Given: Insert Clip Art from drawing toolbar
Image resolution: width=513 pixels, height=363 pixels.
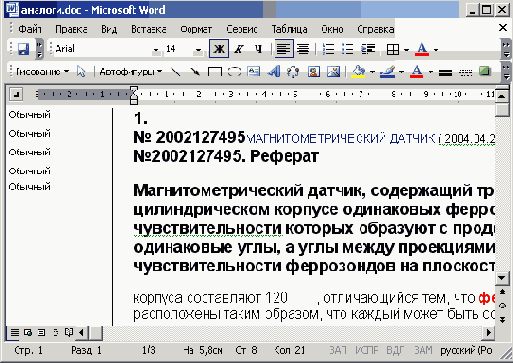Looking at the screenshot, I should click(x=313, y=71).
